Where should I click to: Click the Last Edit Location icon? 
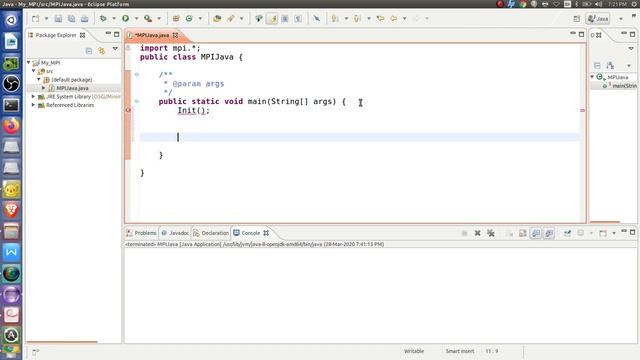click(x=380, y=19)
